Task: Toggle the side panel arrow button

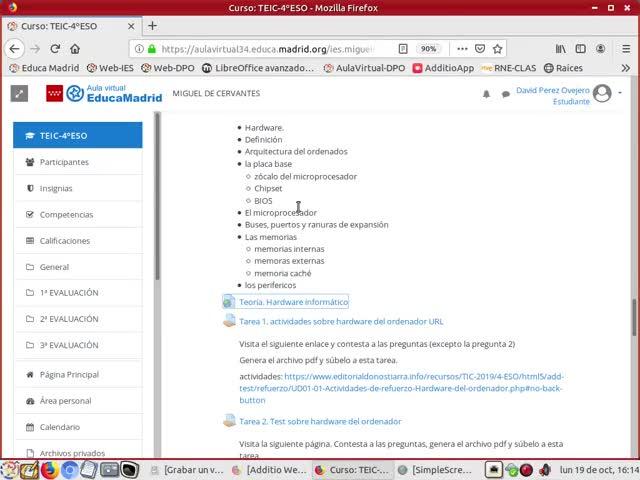Action: [x=19, y=93]
